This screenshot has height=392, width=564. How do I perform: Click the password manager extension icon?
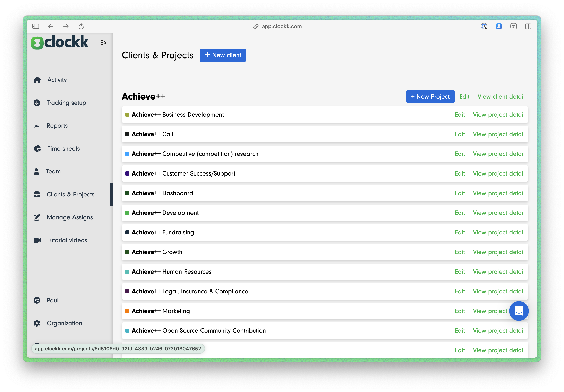tap(484, 26)
